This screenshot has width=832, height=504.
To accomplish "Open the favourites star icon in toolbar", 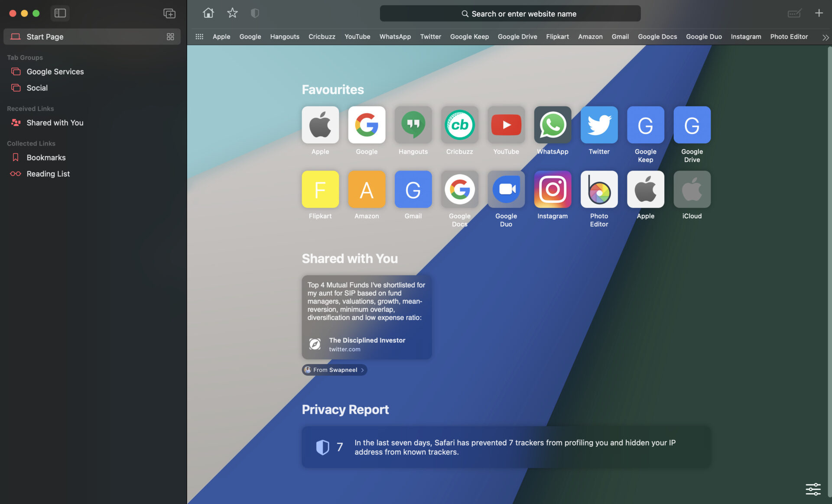I will click(x=232, y=13).
